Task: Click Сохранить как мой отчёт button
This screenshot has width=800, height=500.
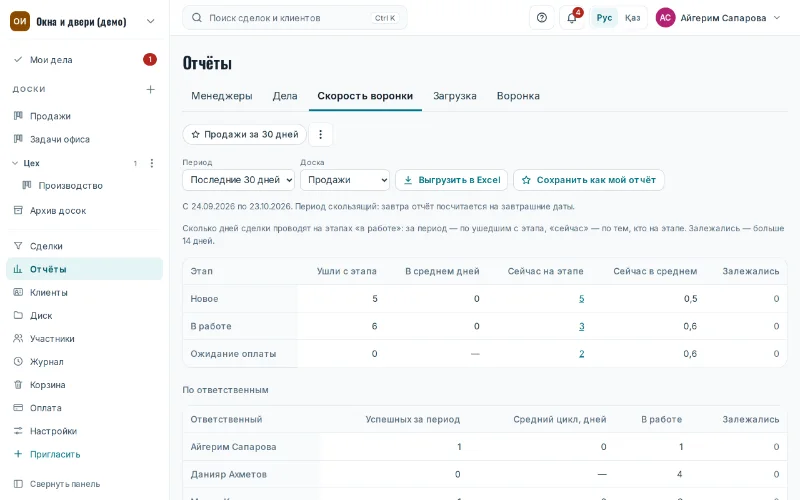Action: coord(589,180)
